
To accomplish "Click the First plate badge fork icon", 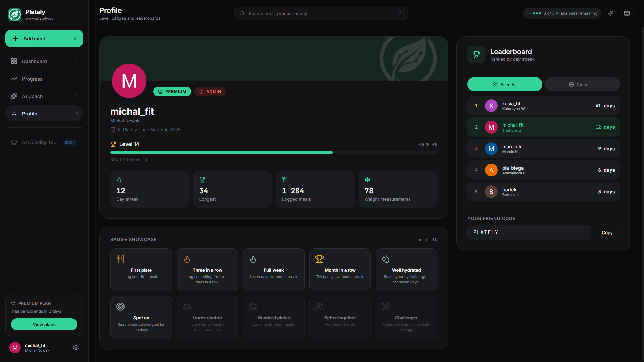I will (x=120, y=259).
